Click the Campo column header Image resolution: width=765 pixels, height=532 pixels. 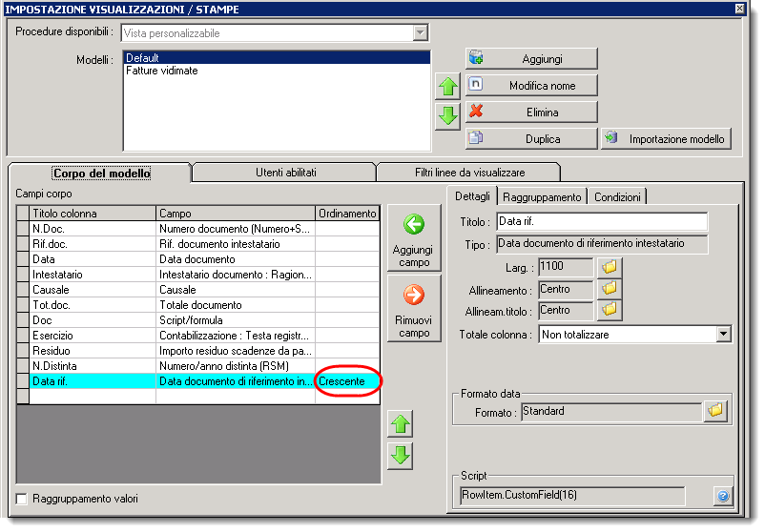(236, 214)
